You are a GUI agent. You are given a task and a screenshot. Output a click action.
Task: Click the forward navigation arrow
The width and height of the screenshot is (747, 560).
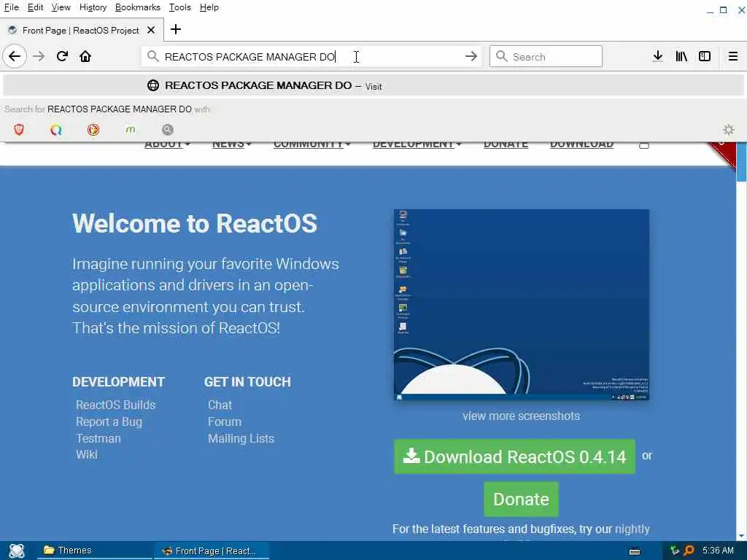tap(39, 57)
